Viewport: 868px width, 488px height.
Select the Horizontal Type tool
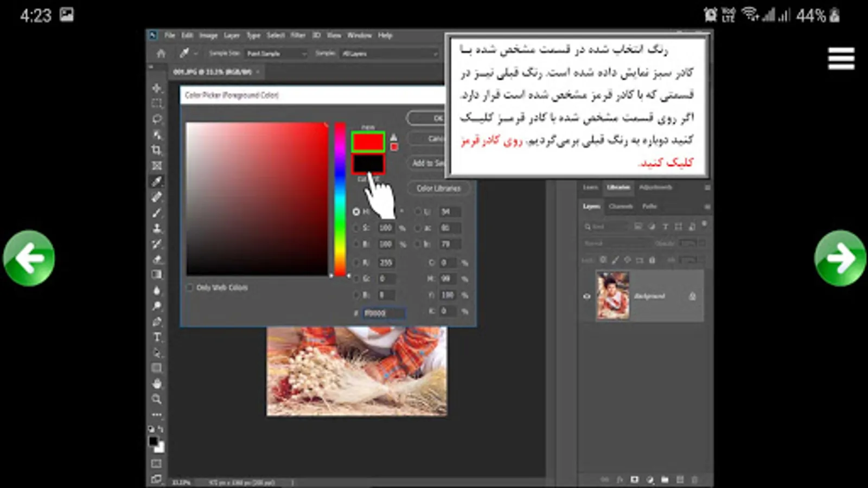157,337
